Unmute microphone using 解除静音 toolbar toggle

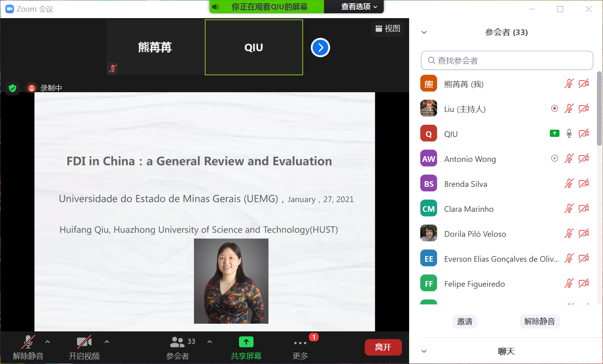coord(28,342)
